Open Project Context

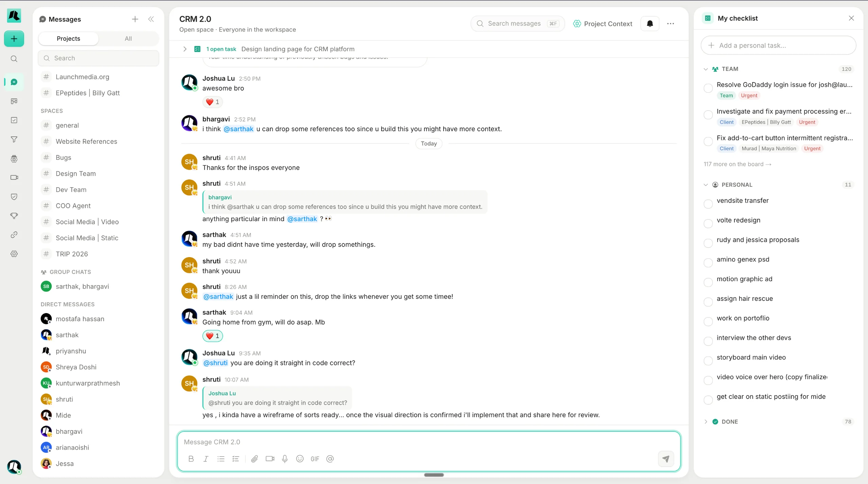[x=603, y=24]
